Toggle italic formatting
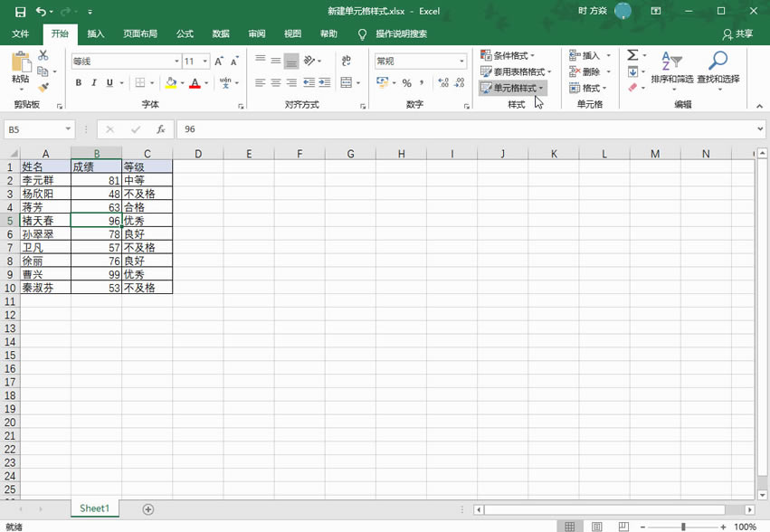 95,82
